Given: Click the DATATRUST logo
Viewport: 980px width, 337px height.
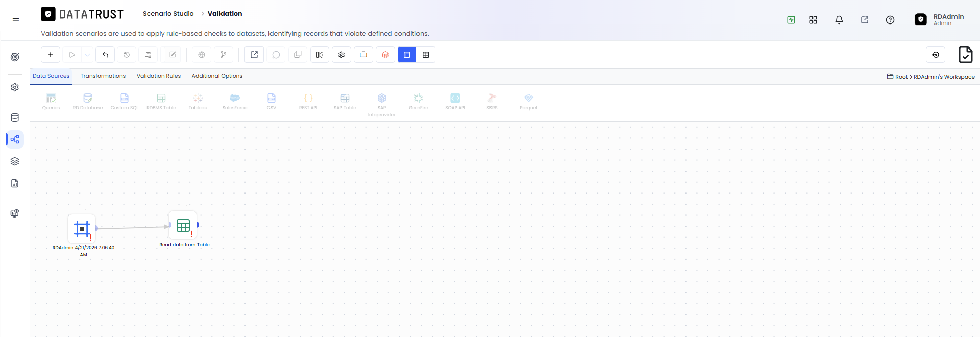Looking at the screenshot, I should click(82, 14).
